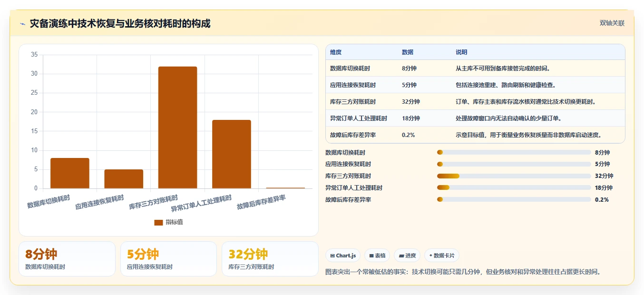The width and height of the screenshot is (644, 295).
Task: Click the description 从主库不可用到备库接管完成的时间
Action: pos(503,69)
